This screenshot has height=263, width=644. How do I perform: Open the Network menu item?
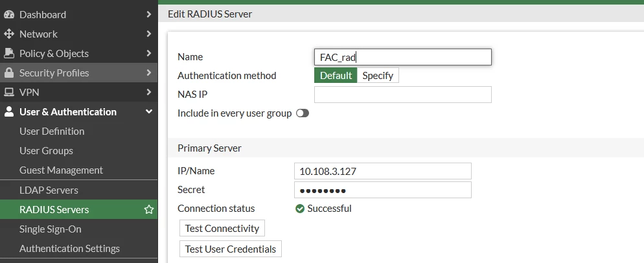point(78,34)
